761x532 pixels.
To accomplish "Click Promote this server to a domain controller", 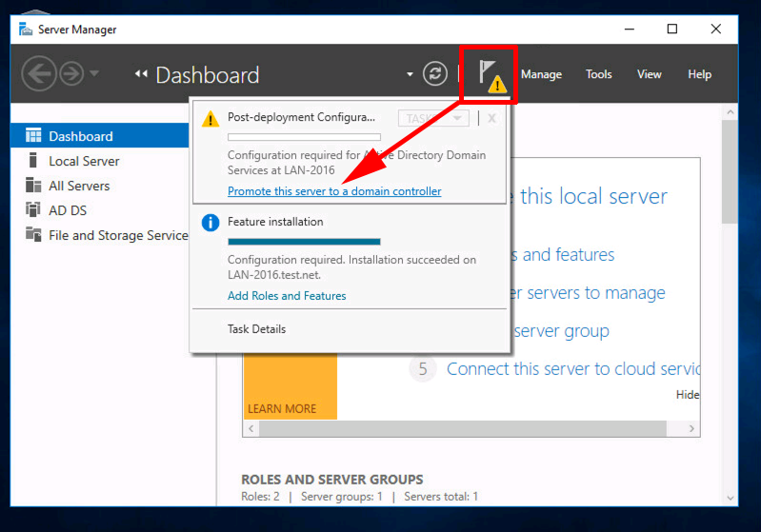I will point(334,191).
